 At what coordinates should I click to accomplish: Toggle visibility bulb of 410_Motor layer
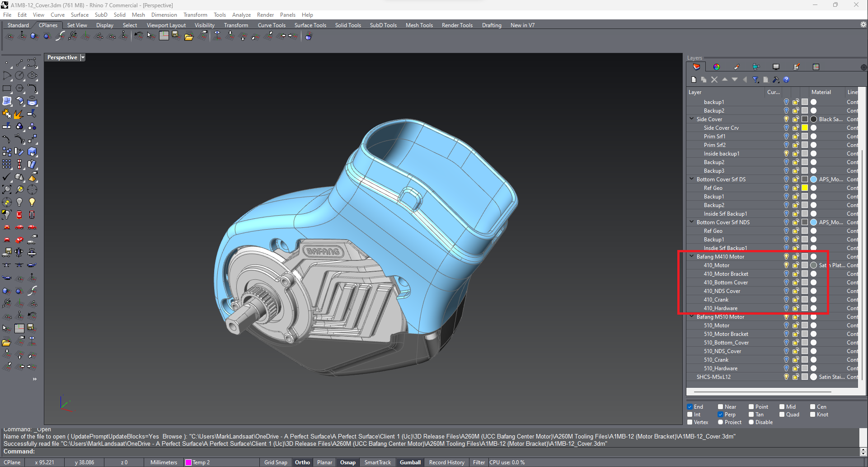pyautogui.click(x=786, y=265)
